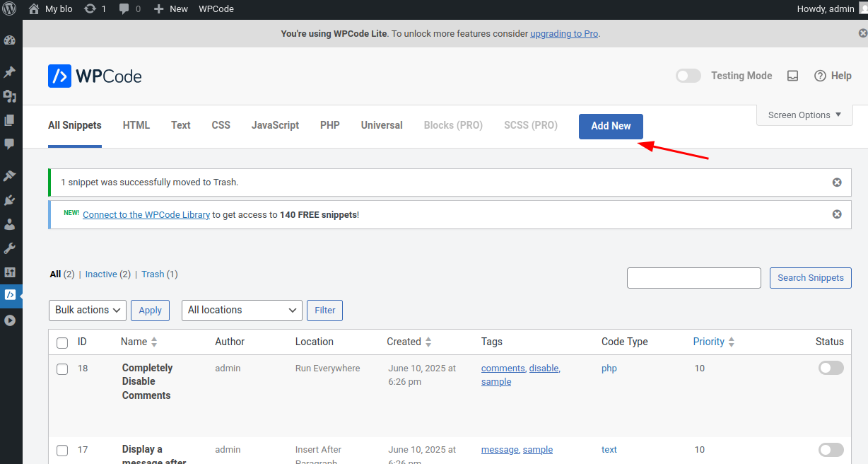Tick the select-all snippets checkbox

pyautogui.click(x=62, y=343)
